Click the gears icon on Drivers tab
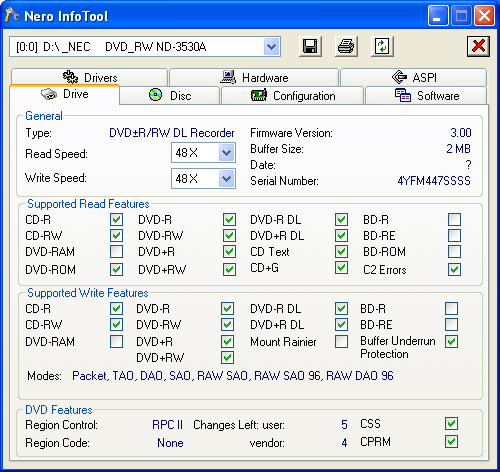500x472 pixels. coord(70,77)
